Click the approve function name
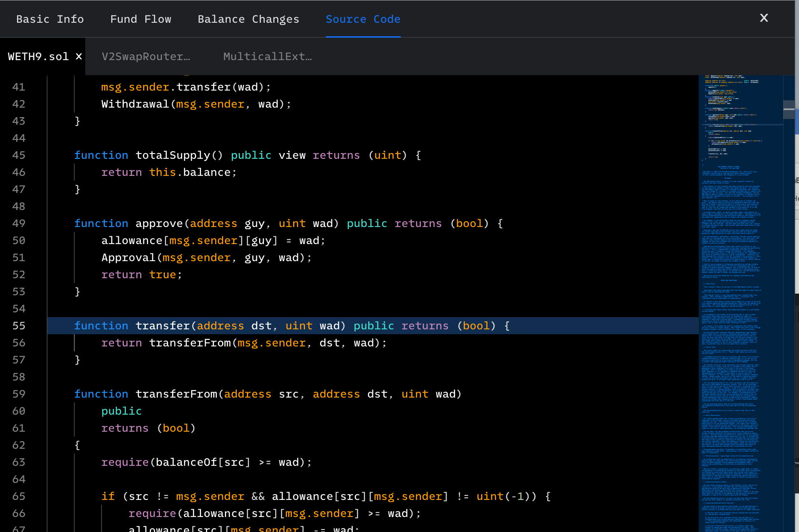 159,224
